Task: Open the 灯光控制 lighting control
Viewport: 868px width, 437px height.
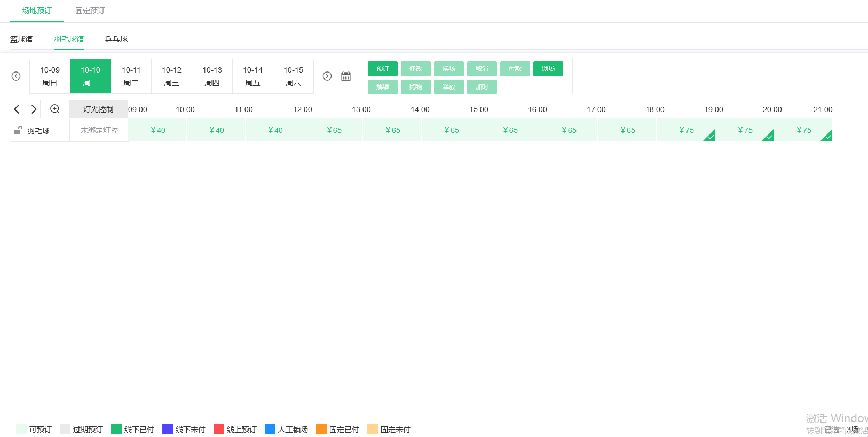Action: (x=98, y=109)
